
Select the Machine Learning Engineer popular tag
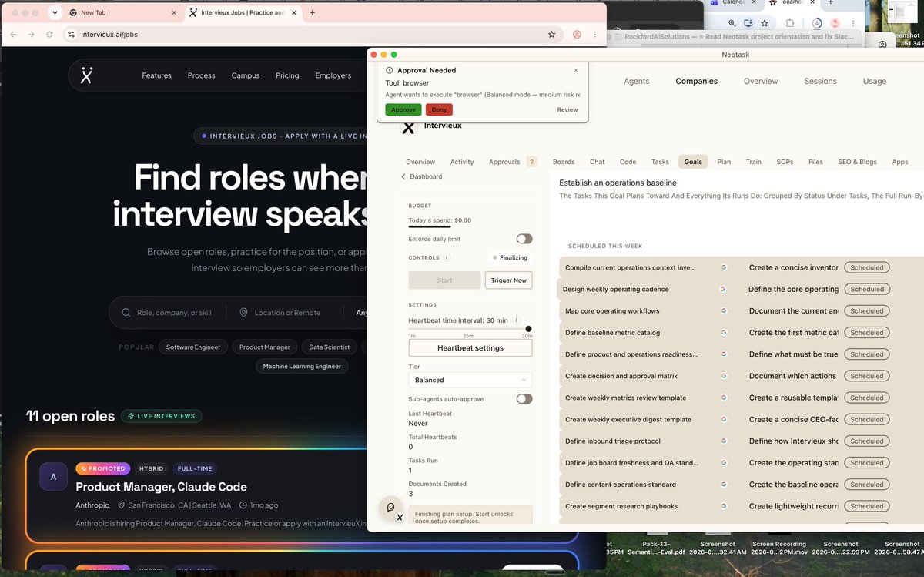click(x=302, y=366)
